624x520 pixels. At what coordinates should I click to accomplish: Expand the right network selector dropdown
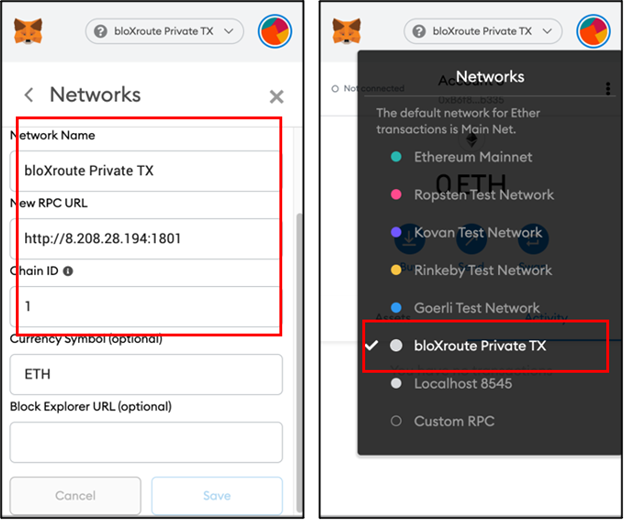pyautogui.click(x=483, y=32)
